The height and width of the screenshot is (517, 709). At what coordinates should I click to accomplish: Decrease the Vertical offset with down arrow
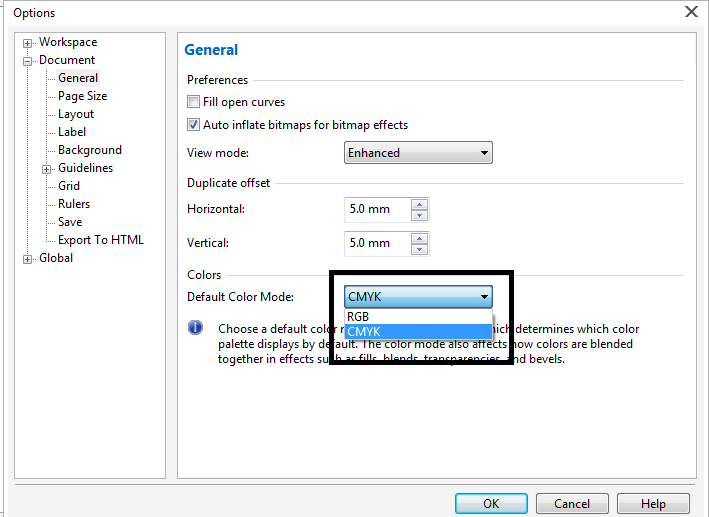[419, 249]
